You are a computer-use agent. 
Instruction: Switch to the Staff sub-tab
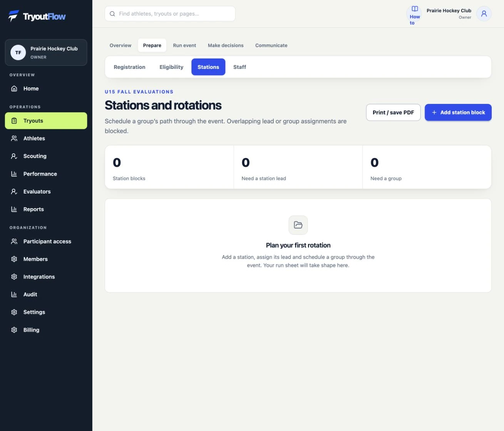coord(239,67)
